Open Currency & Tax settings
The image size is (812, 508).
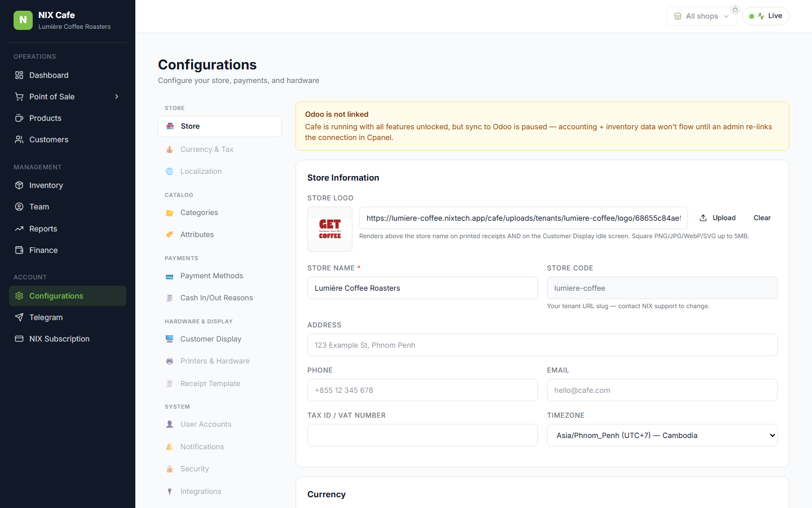coord(220,149)
